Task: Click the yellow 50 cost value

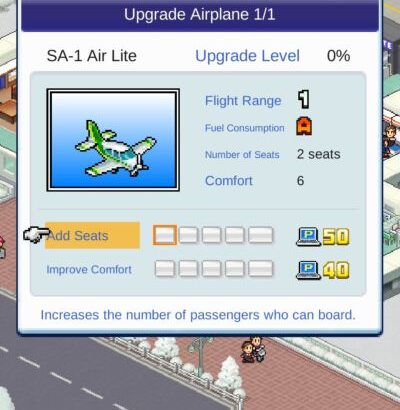Action: pos(336,237)
